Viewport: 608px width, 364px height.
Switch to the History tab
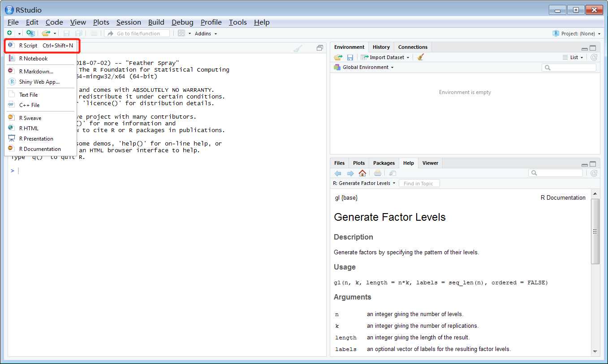[x=381, y=47]
